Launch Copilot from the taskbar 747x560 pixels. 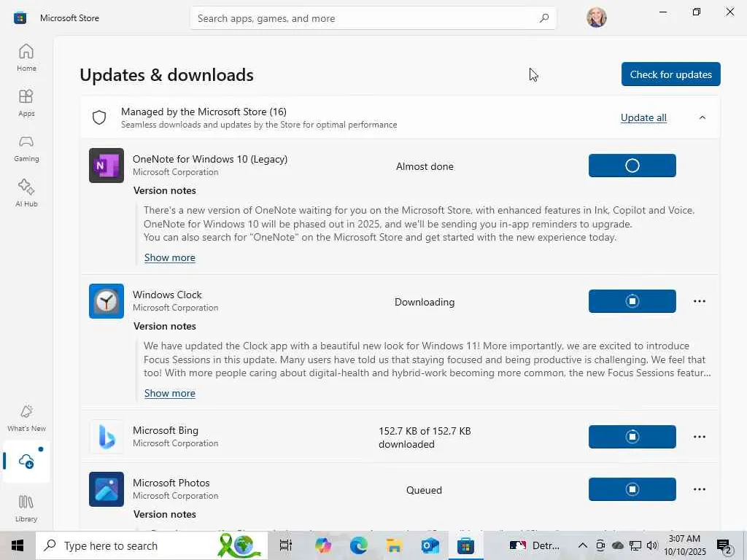[x=323, y=545]
